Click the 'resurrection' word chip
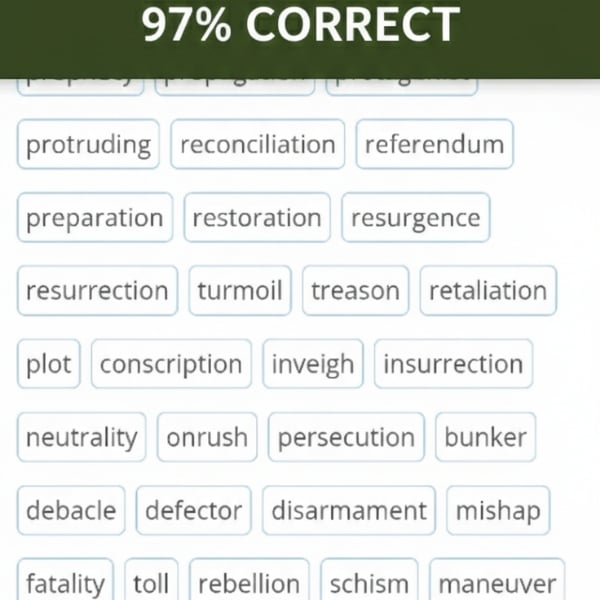Viewport: 600px width, 600px height. click(97, 291)
